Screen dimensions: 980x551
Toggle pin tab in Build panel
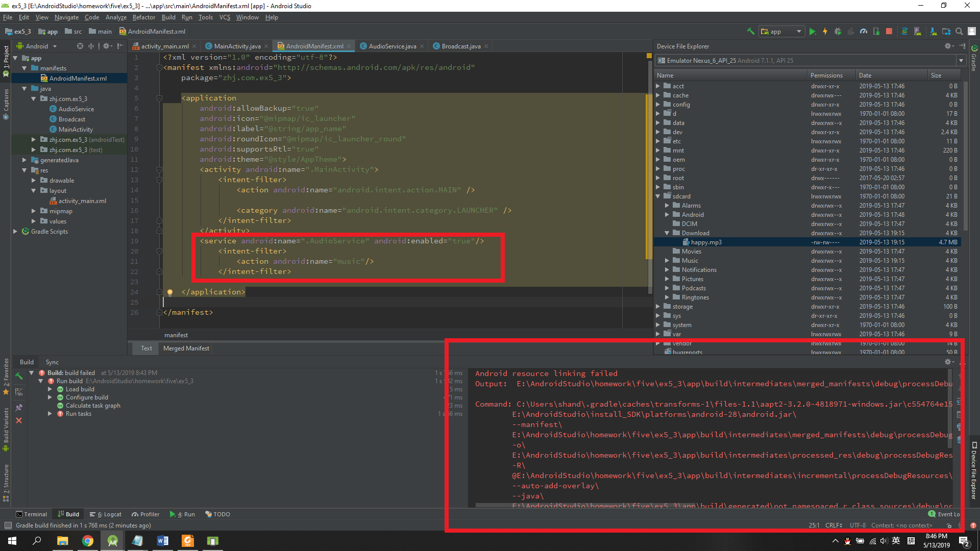(19, 407)
